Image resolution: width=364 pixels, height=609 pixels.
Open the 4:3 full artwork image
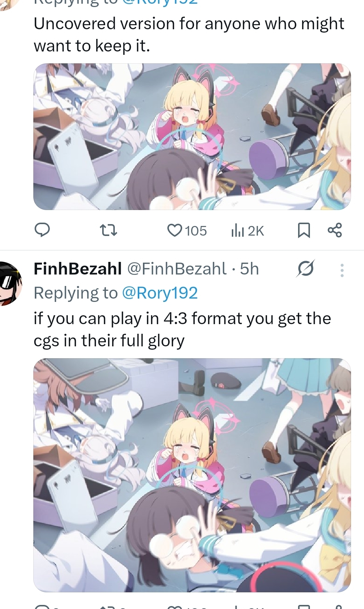point(192,475)
